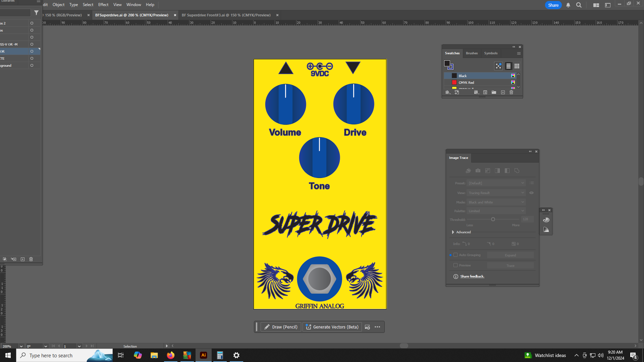Click Delete Swatch trash icon
Screen dimensions: 644x362
[x=512, y=92]
